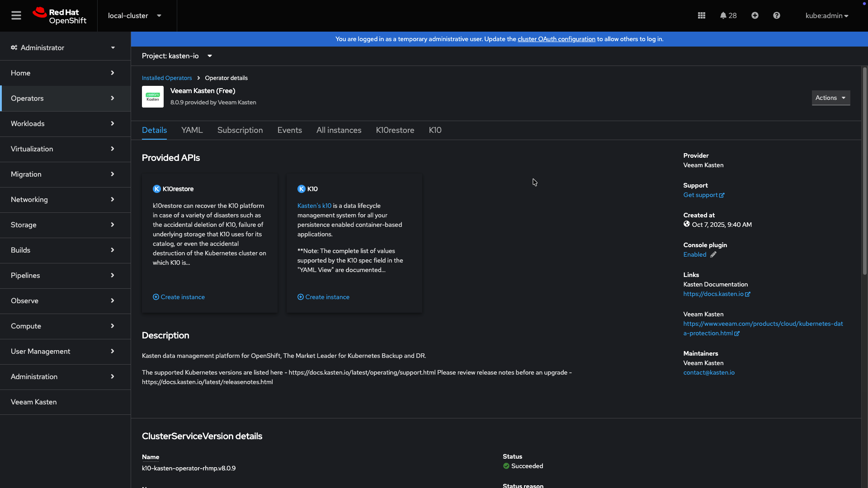Click the Red Hat OpenShift logo

(59, 16)
